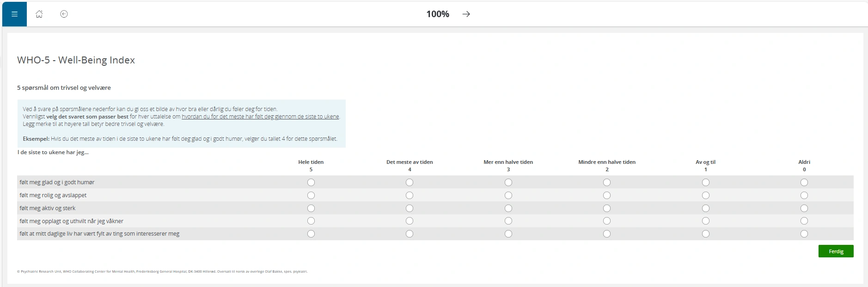Select 'Aldri' for 'opplagt og uthvilt'

click(x=804, y=221)
